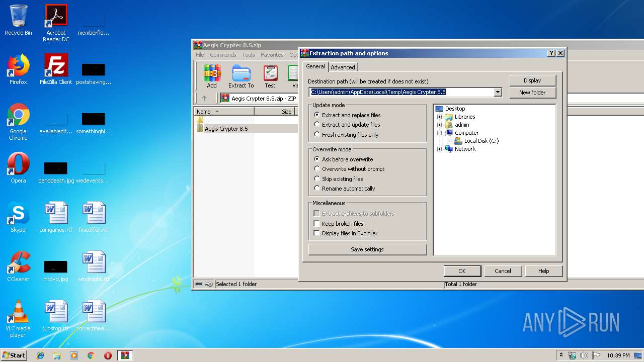Select comgames.rtf desktop file
This screenshot has width=644, height=362.
(56, 217)
